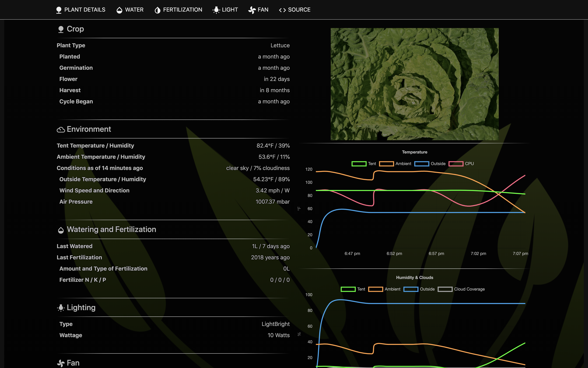Click 'clear sky / 7% cloudiness' value
The height and width of the screenshot is (368, 588).
tap(258, 168)
